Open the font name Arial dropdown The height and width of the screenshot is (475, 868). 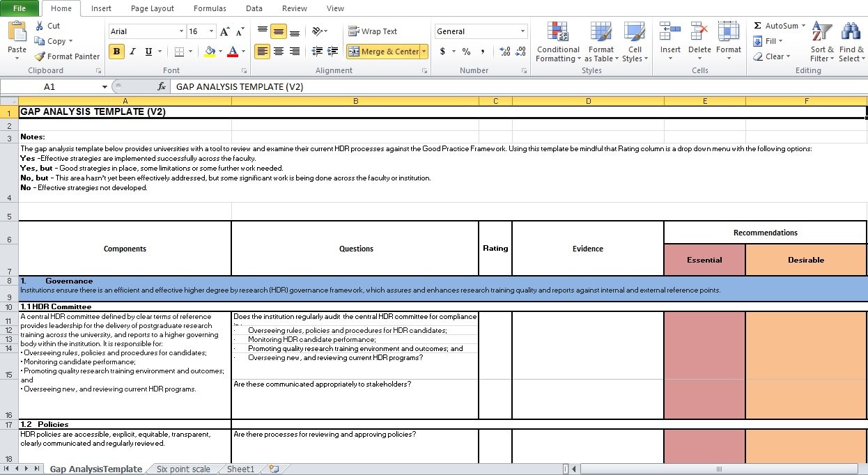182,31
